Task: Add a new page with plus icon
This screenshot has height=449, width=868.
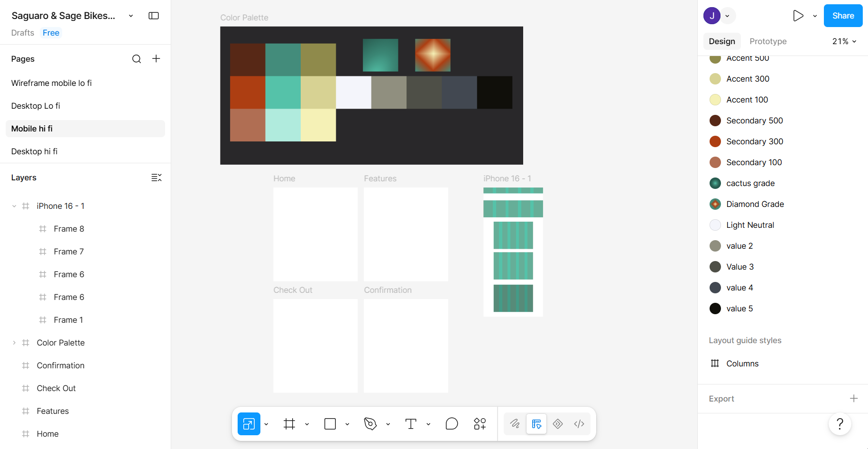Action: coord(156,58)
